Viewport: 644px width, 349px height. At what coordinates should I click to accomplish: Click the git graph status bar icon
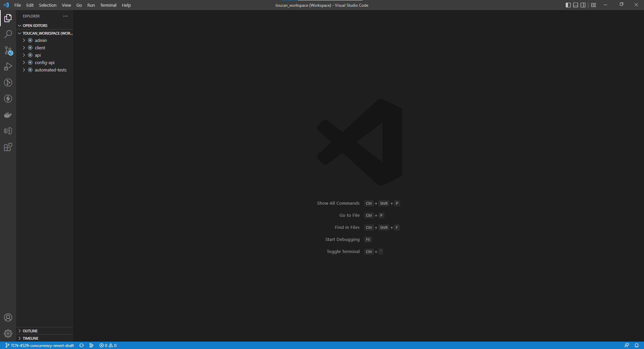click(x=91, y=345)
